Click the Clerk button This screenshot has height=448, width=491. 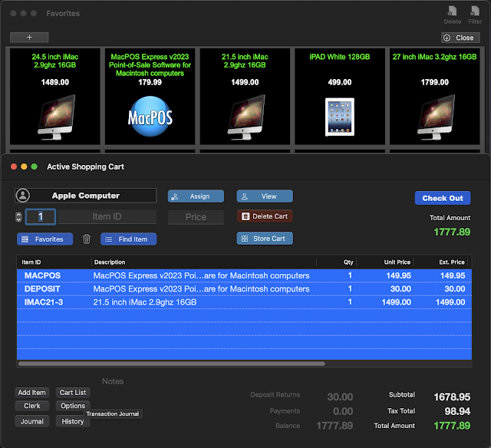click(32, 406)
